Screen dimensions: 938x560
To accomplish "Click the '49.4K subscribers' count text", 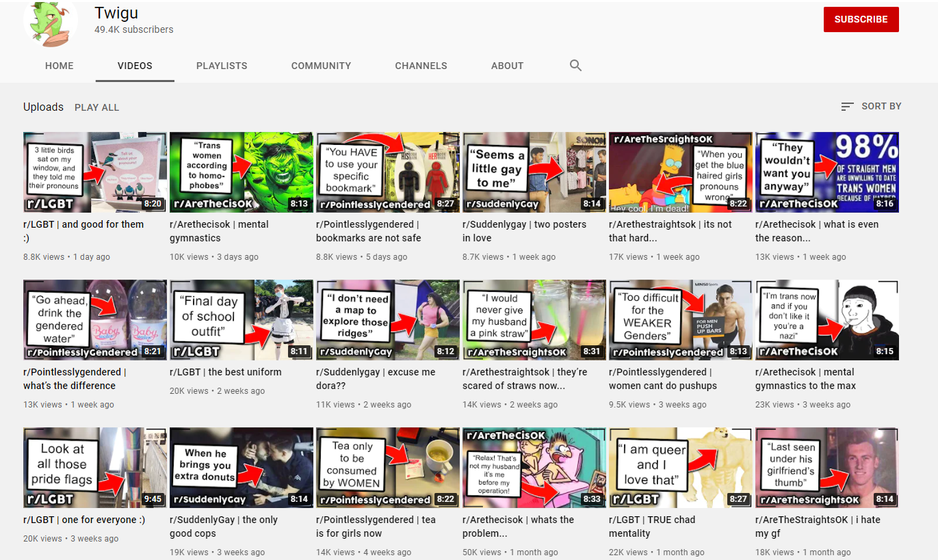I will pos(134,29).
